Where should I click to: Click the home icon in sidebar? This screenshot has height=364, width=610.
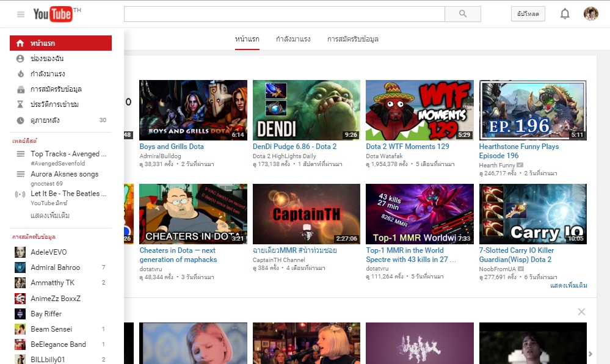click(x=20, y=43)
